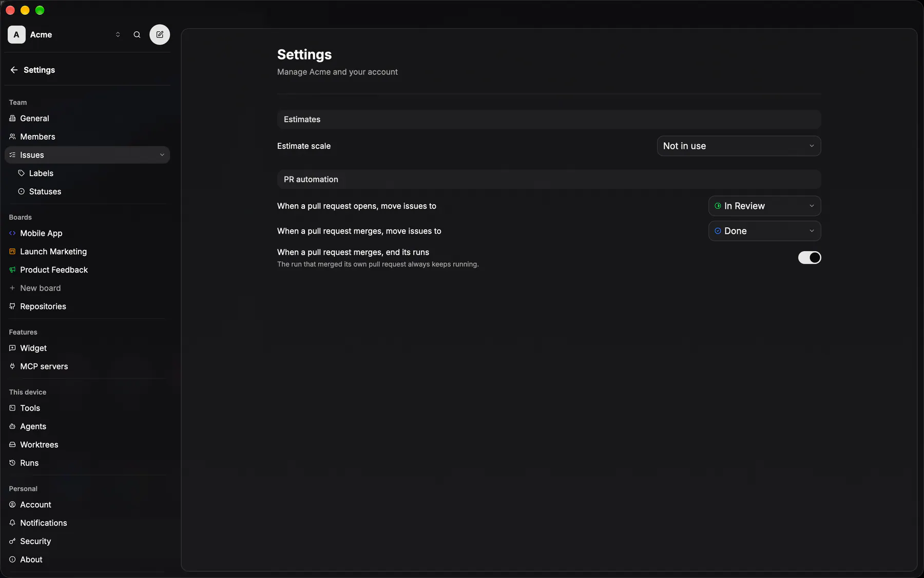The image size is (924, 578).
Task: Click the compose new issue icon
Action: coord(160,34)
